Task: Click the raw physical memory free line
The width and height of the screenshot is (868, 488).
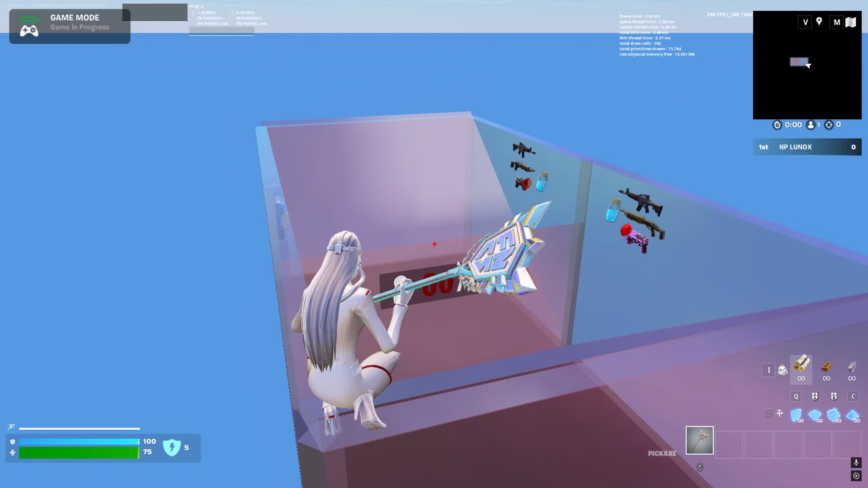Action: 657,54
